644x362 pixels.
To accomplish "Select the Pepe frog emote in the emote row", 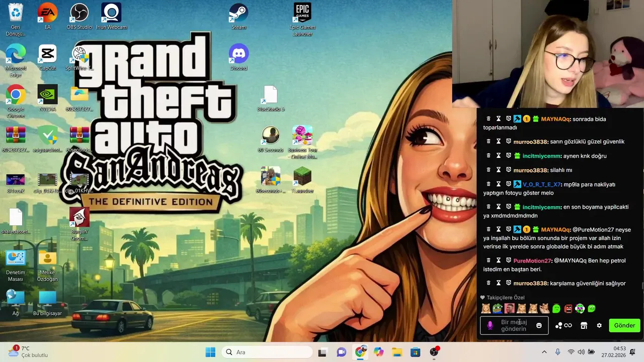I will (497, 308).
